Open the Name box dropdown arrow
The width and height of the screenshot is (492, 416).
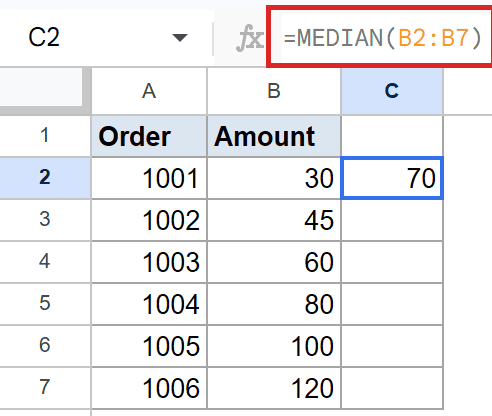click(x=180, y=38)
